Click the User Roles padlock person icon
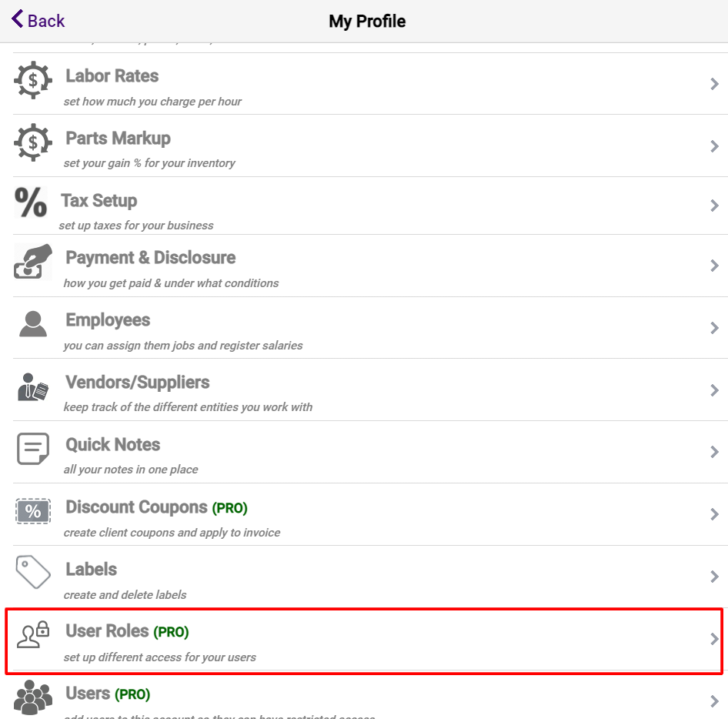This screenshot has height=719, width=728. (32, 635)
